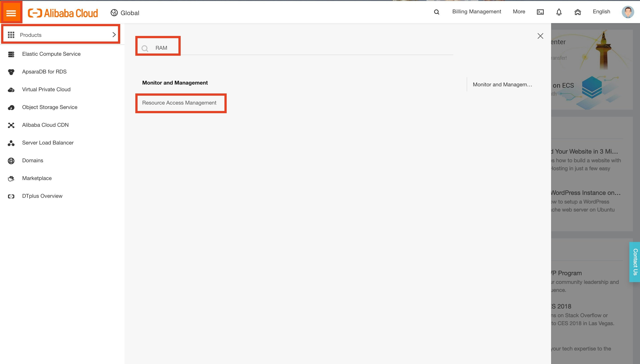This screenshot has width=640, height=364.
Task: Open the More menu
Action: (x=519, y=12)
